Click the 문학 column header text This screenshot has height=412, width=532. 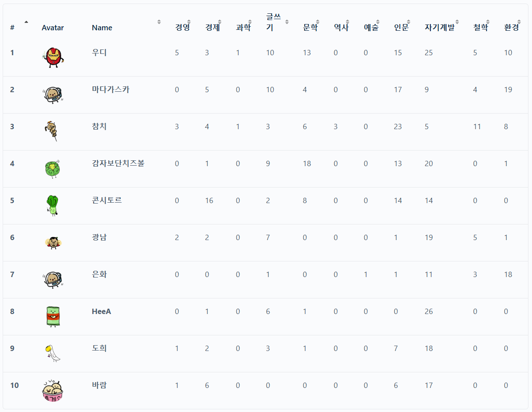[x=310, y=28]
